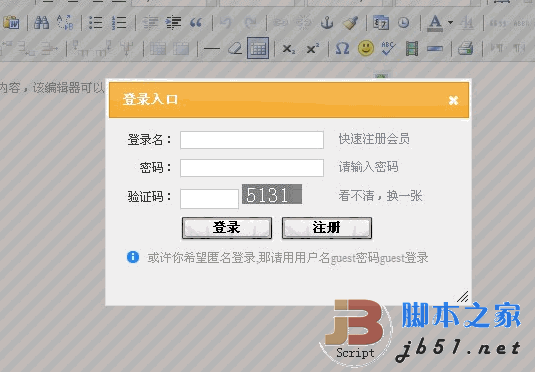Toggle superscript formatting
535x372 pixels.
coord(313,48)
